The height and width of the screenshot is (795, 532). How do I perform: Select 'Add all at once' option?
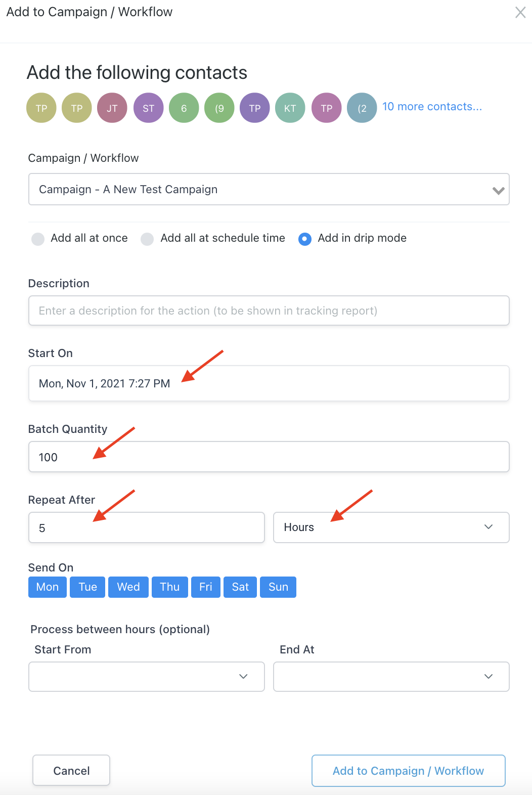pyautogui.click(x=38, y=239)
